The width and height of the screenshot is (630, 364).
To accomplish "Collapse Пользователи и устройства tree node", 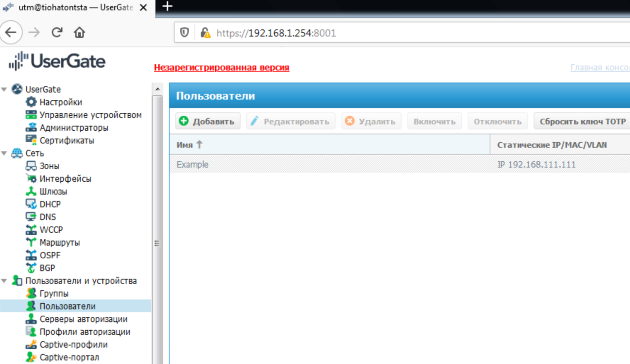I will (4, 280).
